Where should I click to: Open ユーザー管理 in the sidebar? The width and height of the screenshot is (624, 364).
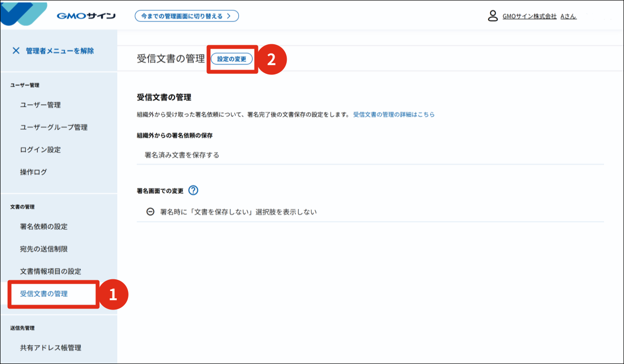click(x=40, y=105)
